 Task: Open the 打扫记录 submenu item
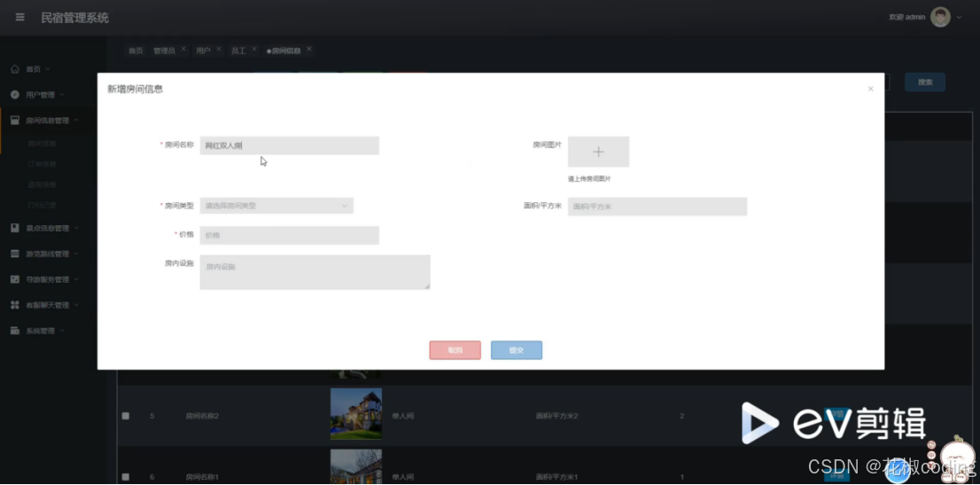click(x=42, y=206)
